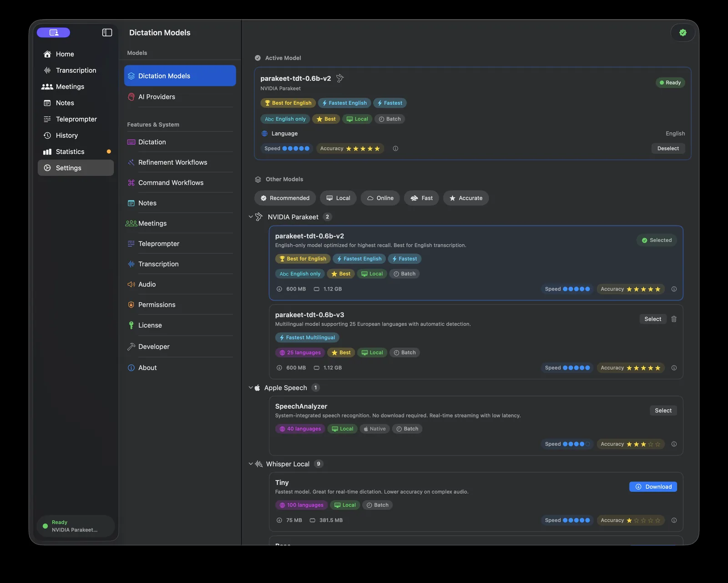Click info icon in the Active Model card
This screenshot has height=583, width=728.
click(x=395, y=148)
